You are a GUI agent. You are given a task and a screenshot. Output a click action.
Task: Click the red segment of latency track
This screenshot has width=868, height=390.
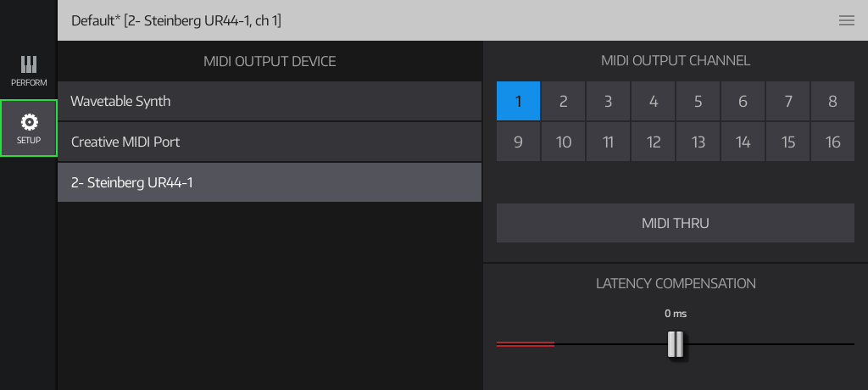pyautogui.click(x=526, y=344)
